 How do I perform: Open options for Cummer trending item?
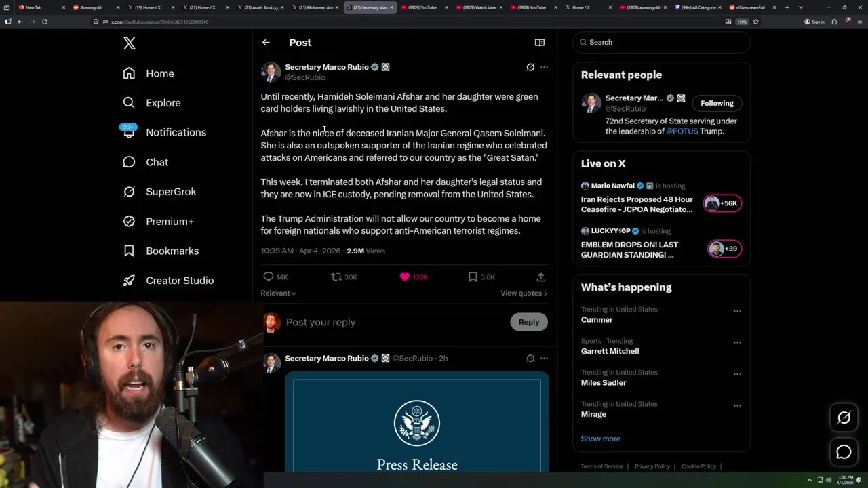(737, 311)
